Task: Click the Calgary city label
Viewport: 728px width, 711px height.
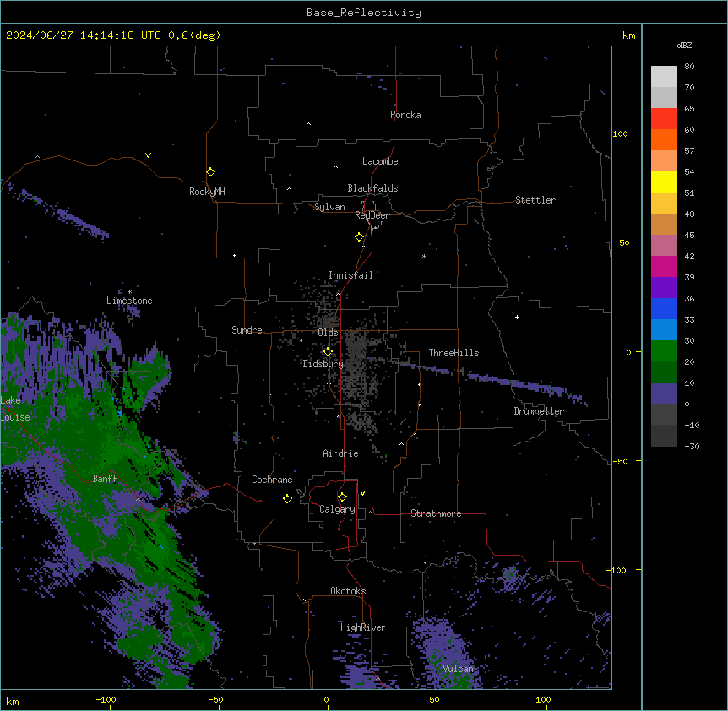Action: (337, 509)
